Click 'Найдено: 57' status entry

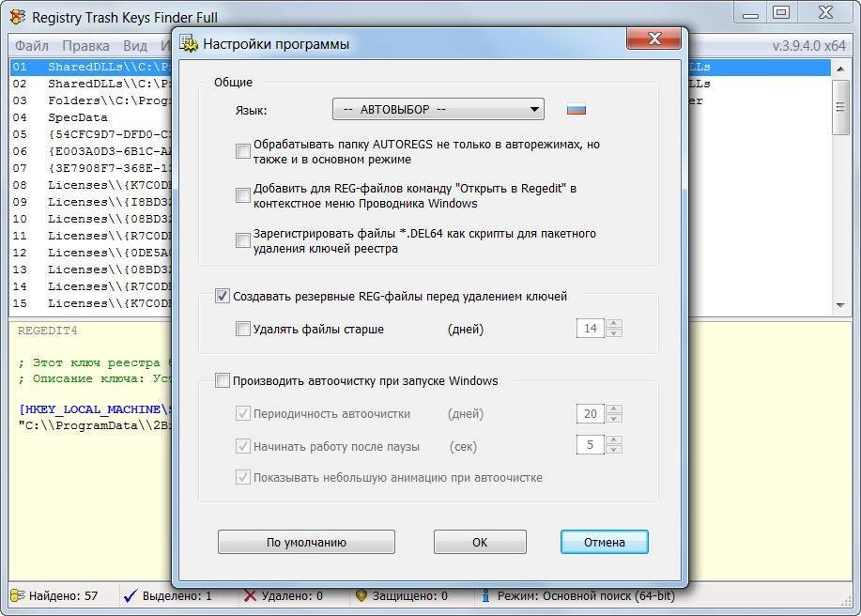coord(63,595)
